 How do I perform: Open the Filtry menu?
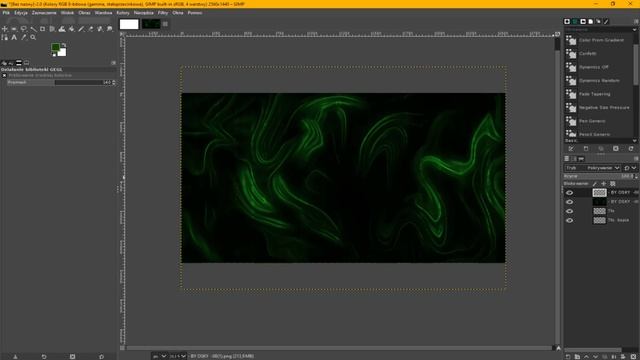[163, 13]
